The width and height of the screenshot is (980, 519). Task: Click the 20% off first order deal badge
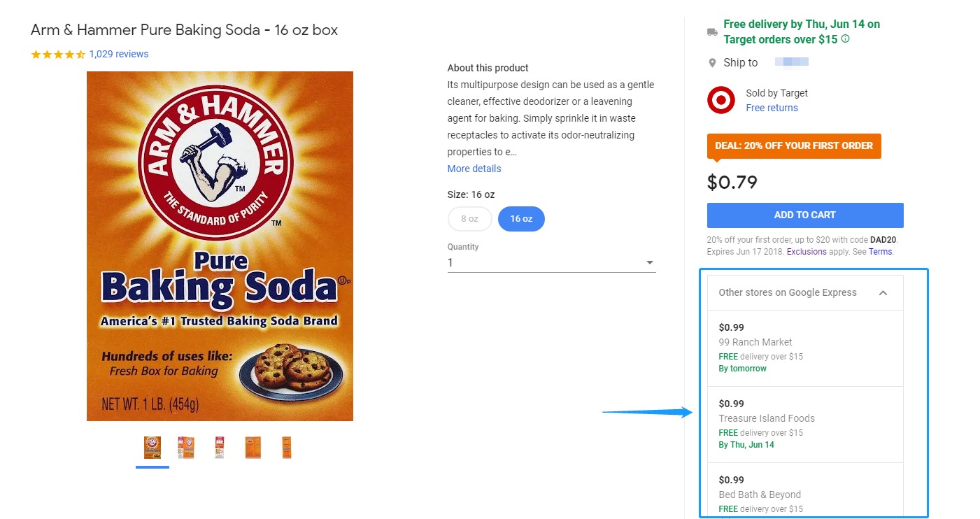tap(794, 146)
